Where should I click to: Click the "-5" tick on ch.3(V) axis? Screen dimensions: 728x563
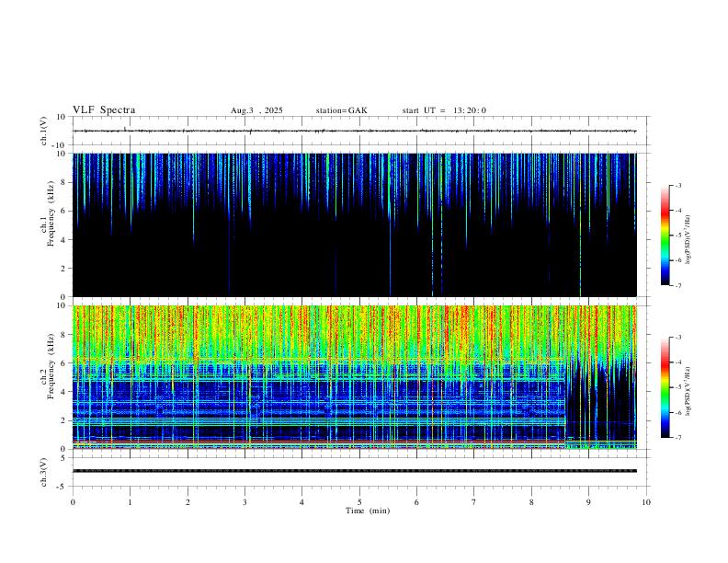pos(62,487)
